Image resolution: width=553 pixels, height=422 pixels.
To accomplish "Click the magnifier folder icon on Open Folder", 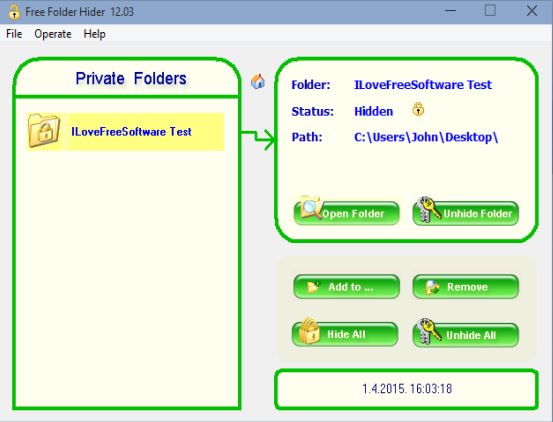I will point(310,208).
